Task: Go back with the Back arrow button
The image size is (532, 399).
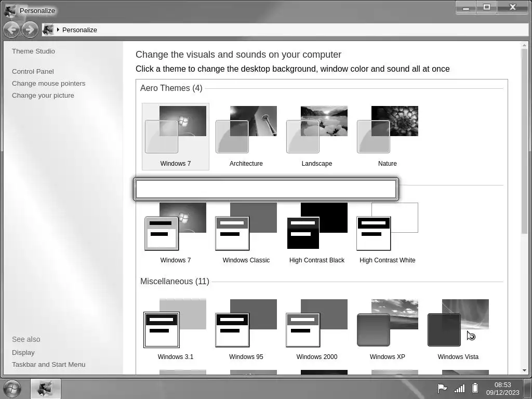Action: [x=12, y=30]
